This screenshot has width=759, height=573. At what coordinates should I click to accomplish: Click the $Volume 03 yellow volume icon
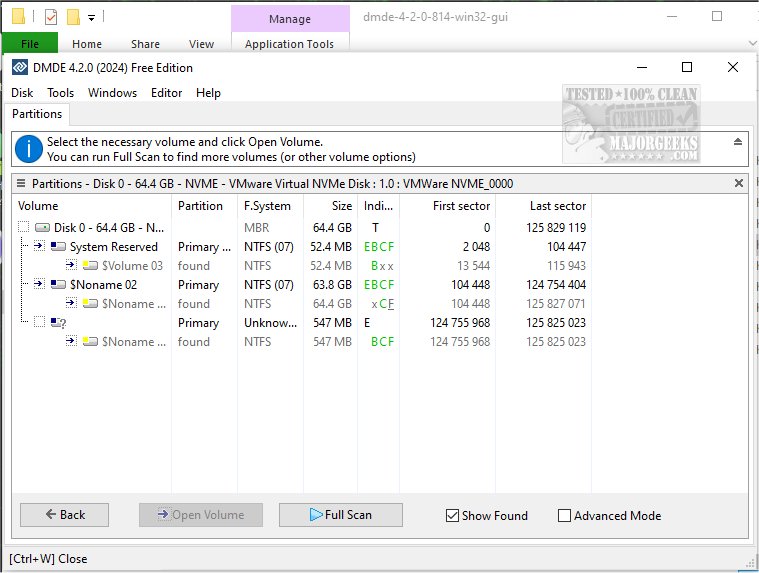point(91,265)
